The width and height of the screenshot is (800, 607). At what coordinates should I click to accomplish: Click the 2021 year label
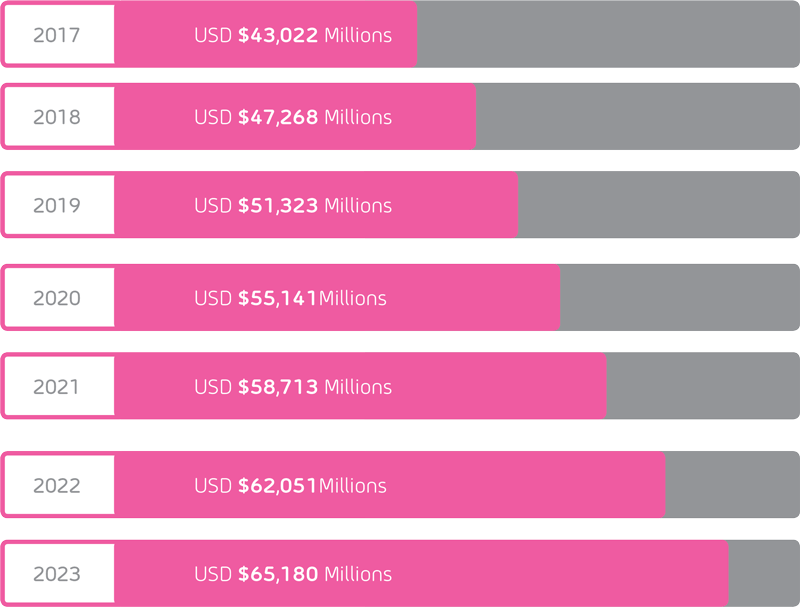(56, 387)
